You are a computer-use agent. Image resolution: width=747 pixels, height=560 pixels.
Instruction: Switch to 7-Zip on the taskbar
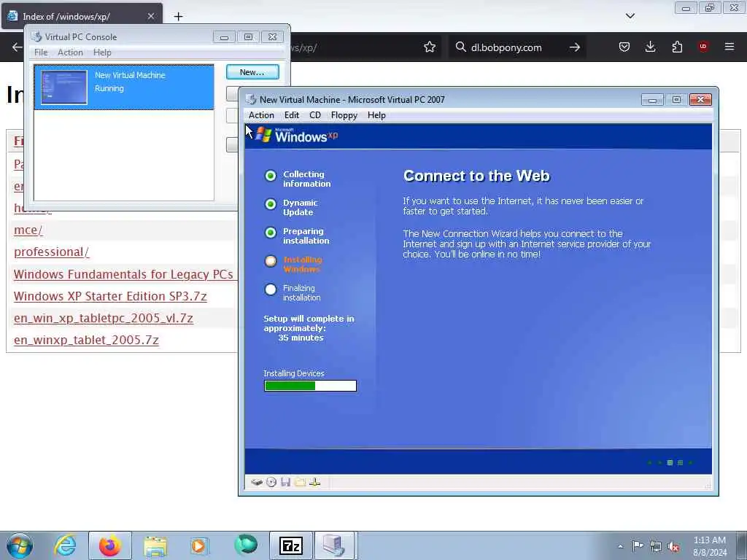pos(290,545)
